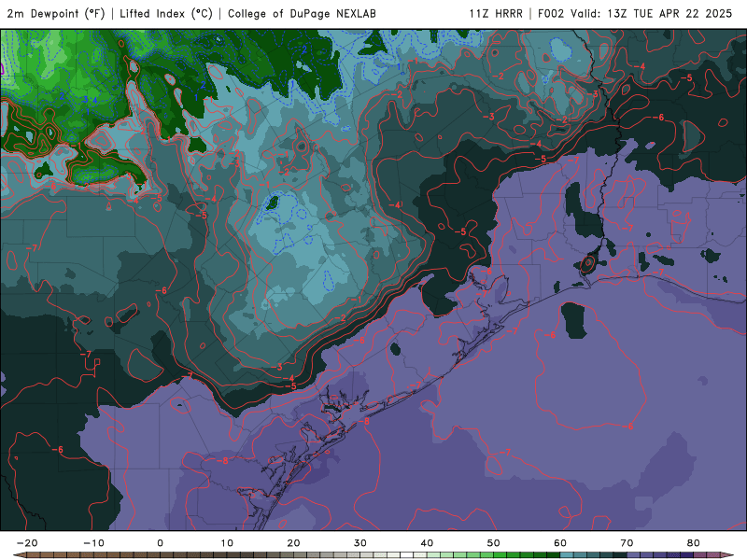Click the 'Lifted Index (°C)' title text
This screenshot has height=560, width=747.
(166, 14)
